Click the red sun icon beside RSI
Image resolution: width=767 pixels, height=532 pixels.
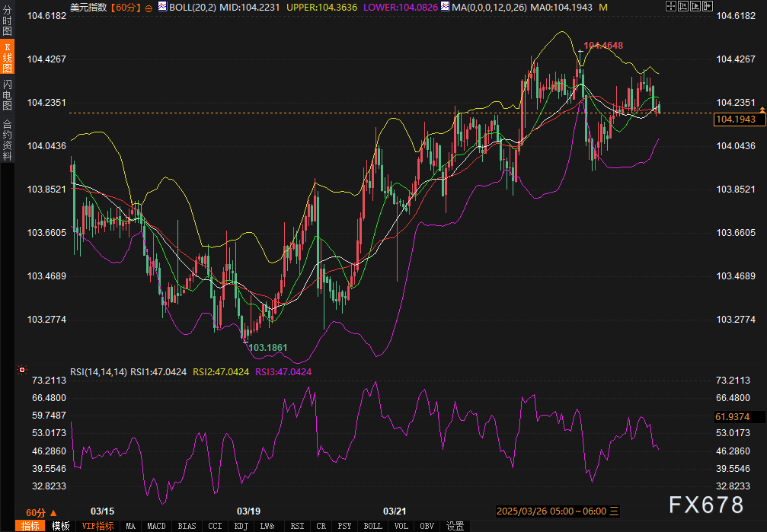click(x=21, y=370)
